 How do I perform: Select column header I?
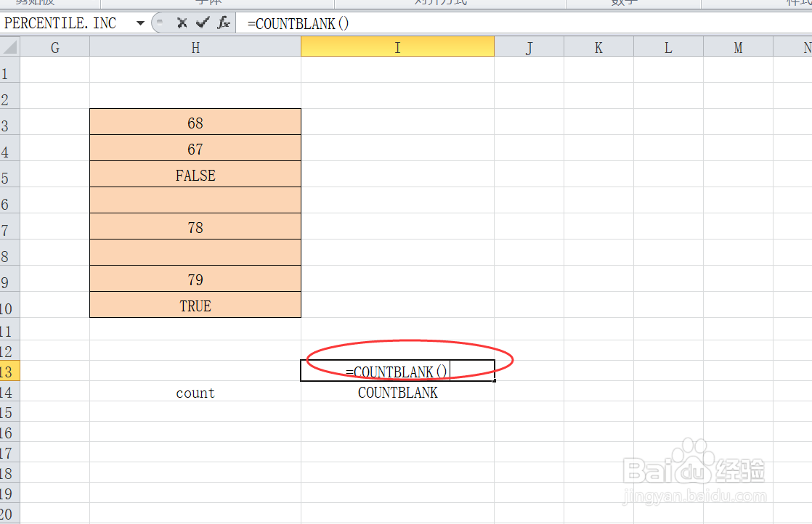coord(397,46)
